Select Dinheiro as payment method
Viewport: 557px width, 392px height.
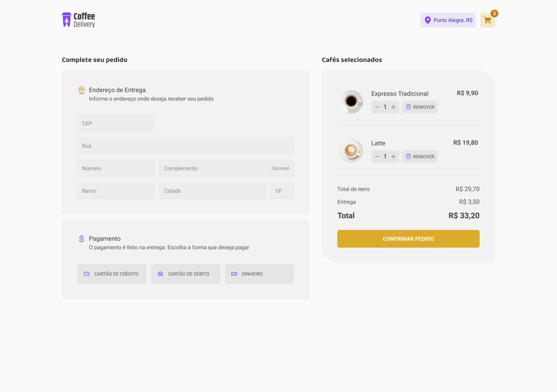[259, 274]
